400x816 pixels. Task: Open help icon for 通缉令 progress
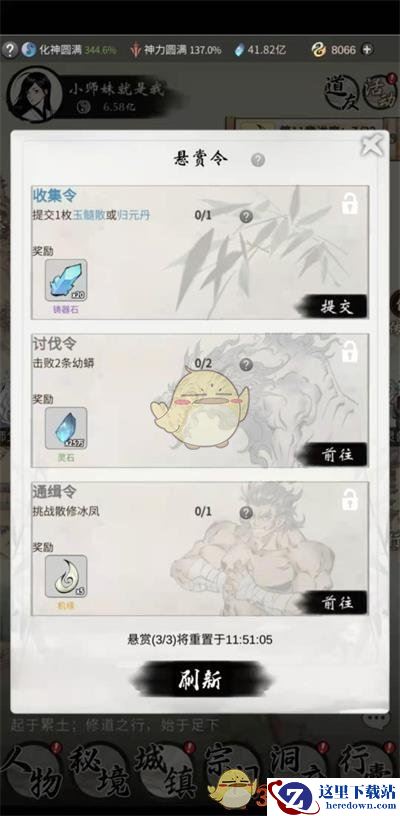pos(247,513)
